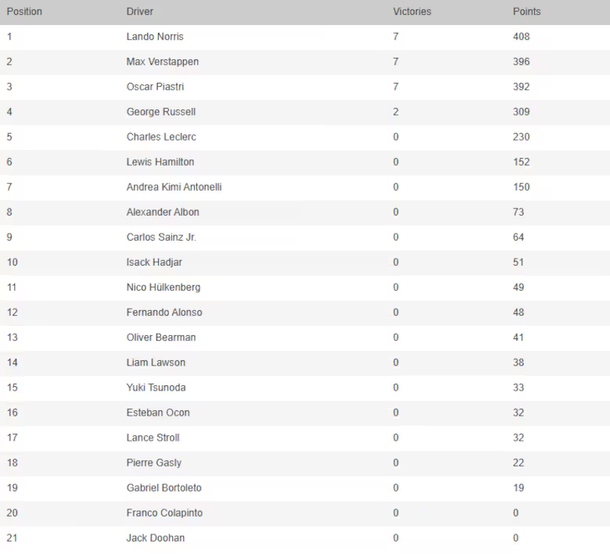Viewport: 610px width, 554px height.
Task: Click the Victories column header
Action: [x=412, y=12]
